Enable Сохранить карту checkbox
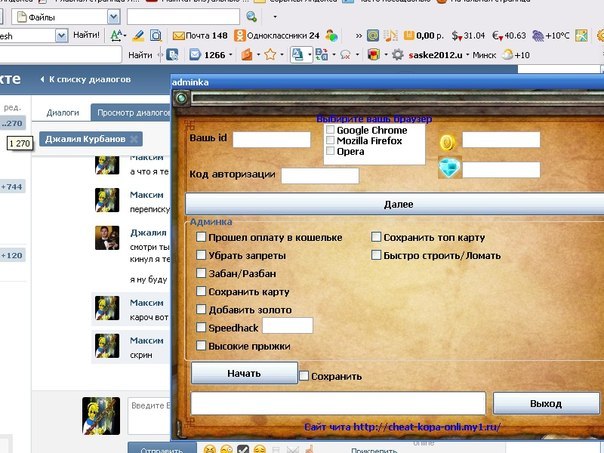The height and width of the screenshot is (453, 604). coord(201,291)
